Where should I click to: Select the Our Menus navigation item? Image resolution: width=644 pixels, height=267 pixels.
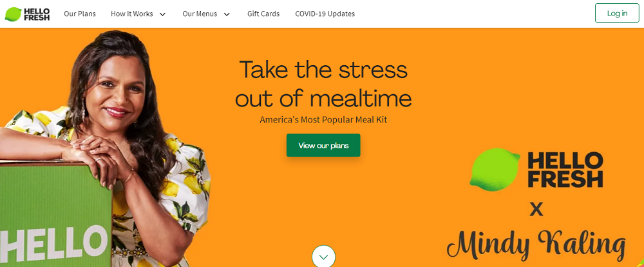point(200,14)
